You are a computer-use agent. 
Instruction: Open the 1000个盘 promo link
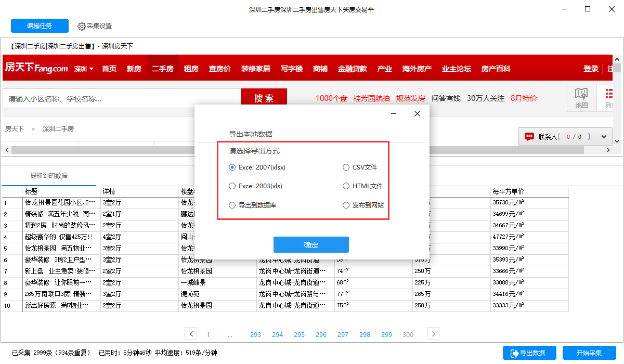pyautogui.click(x=332, y=98)
